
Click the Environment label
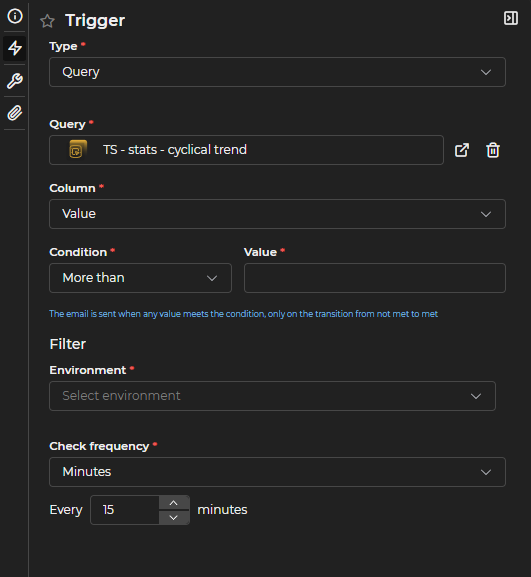pyautogui.click(x=88, y=370)
